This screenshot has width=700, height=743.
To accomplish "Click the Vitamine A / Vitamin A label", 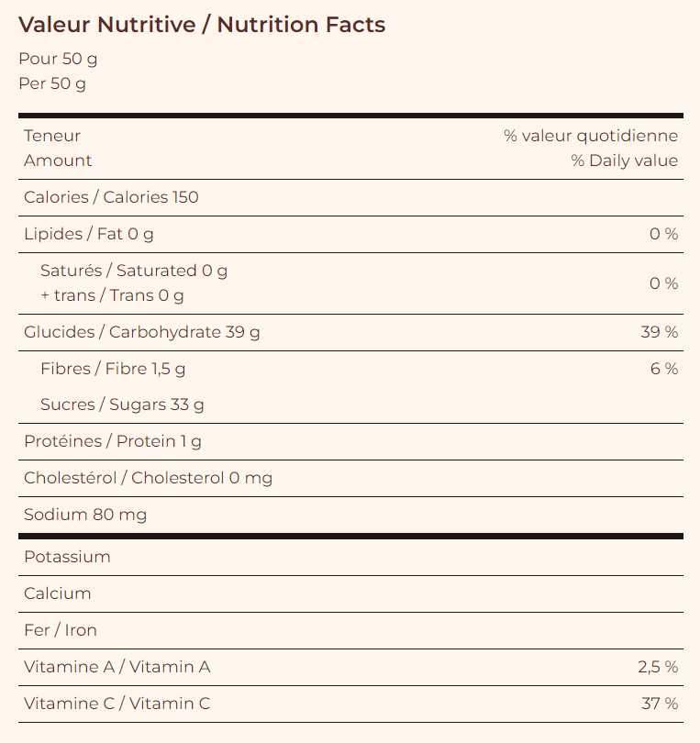I will coord(117,667).
